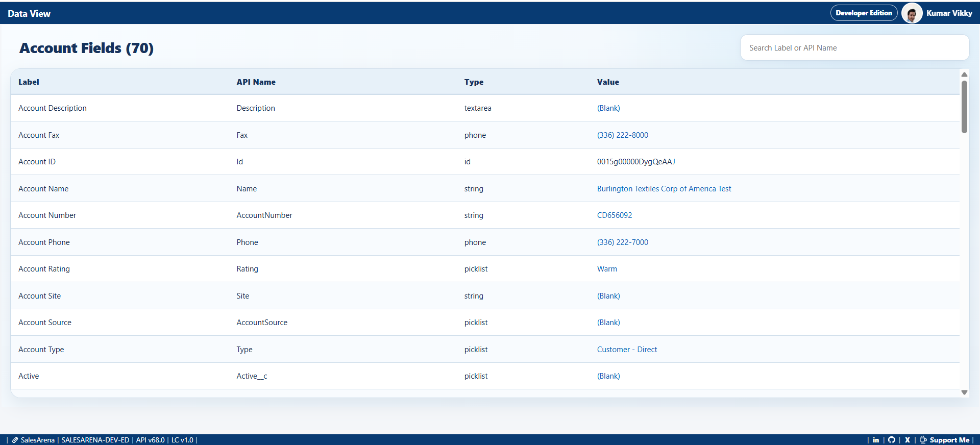The image size is (980, 445).
Task: Click the API Name column header
Action: pos(256,82)
